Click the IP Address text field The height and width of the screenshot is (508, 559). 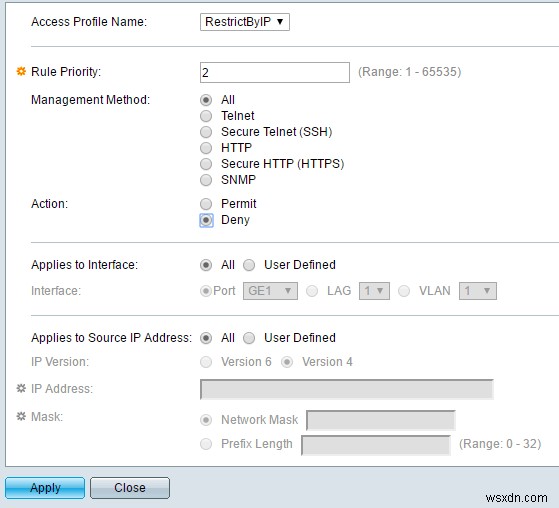(x=347, y=389)
